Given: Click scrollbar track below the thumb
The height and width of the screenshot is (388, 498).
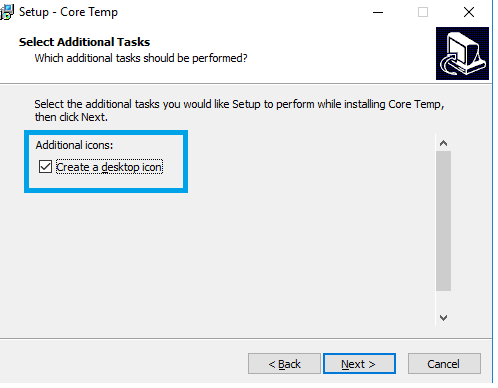Looking at the screenshot, I should (443, 300).
